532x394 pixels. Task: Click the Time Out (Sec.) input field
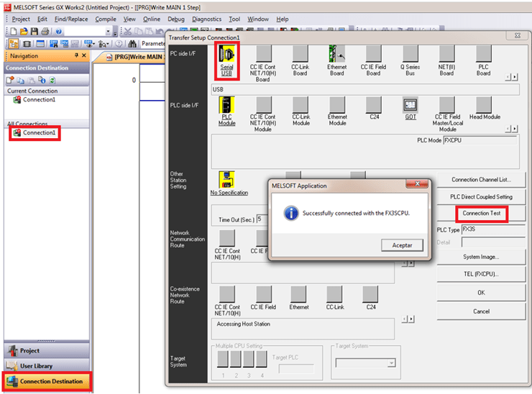point(262,219)
